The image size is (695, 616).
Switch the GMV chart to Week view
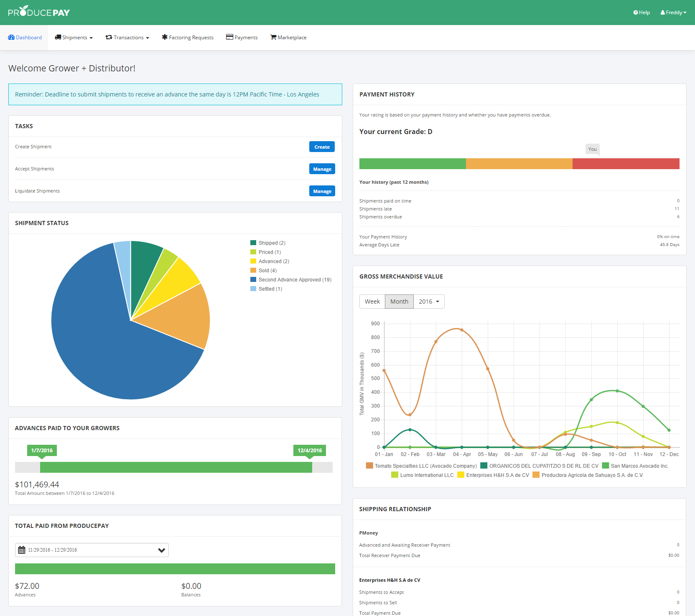[x=372, y=302]
